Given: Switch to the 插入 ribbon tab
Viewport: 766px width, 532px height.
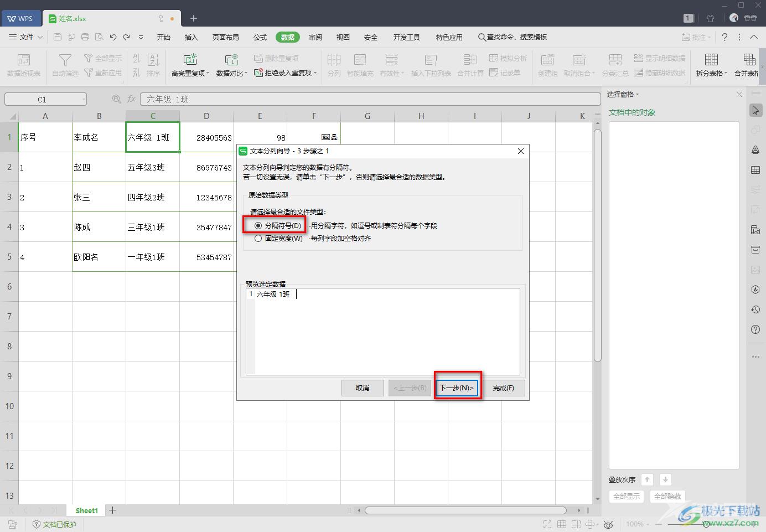Looking at the screenshot, I should pyautogui.click(x=191, y=37).
